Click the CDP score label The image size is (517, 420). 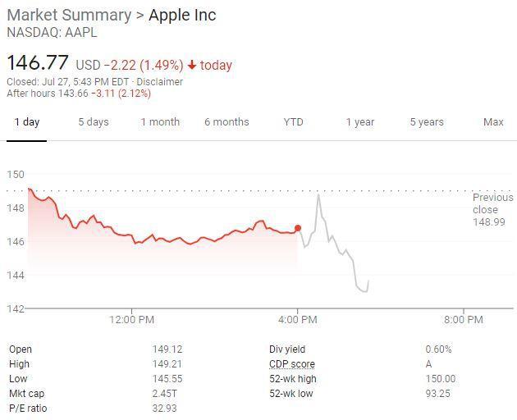pyautogui.click(x=291, y=364)
